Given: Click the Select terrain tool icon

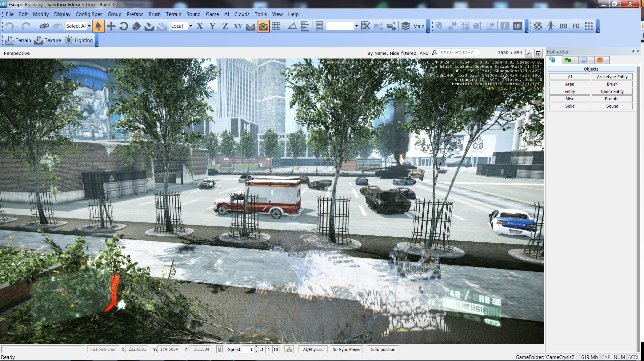Looking at the screenshot, I should (149, 26).
